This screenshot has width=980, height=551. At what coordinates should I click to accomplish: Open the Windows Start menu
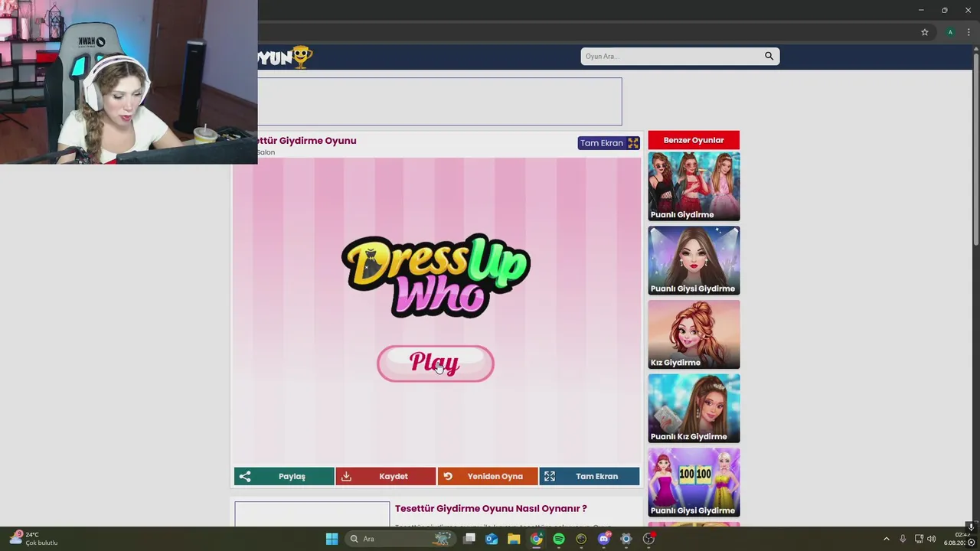332,539
